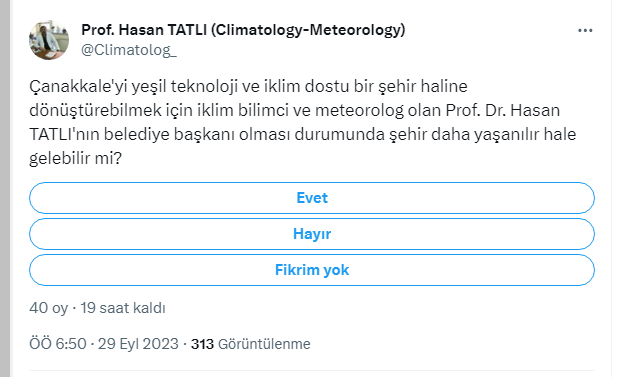Open the @Climatolog_ handle link
Image resolution: width=617 pixels, height=377 pixels.
click(129, 50)
